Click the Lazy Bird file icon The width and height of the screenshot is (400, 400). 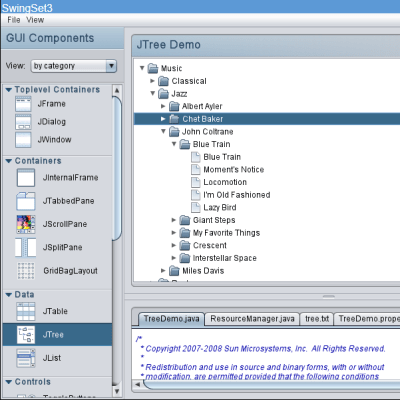pos(196,208)
